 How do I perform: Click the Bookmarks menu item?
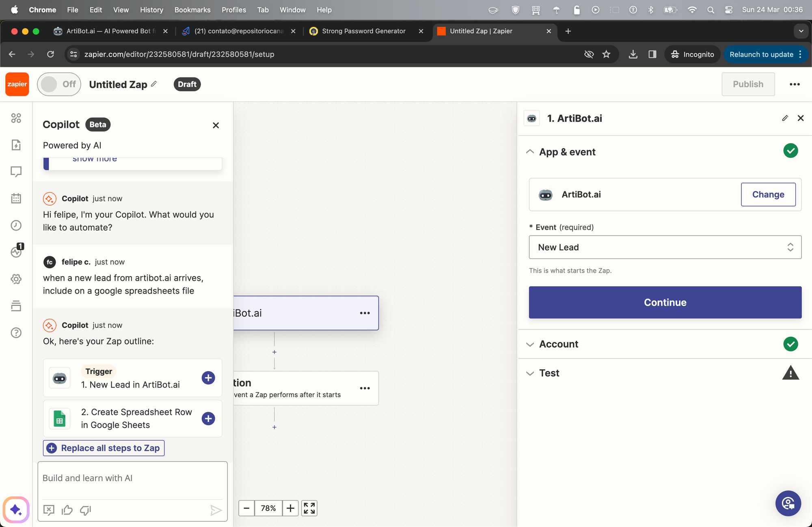pos(192,9)
